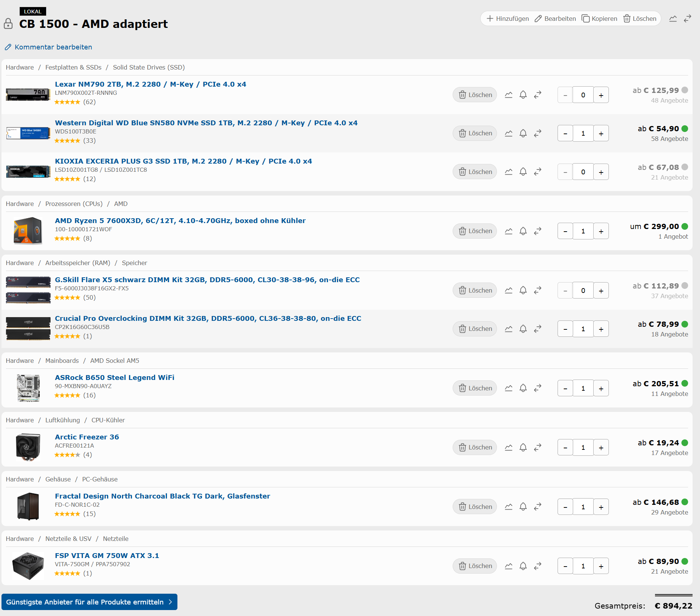Image resolution: width=700 pixels, height=616 pixels.
Task: Click Bearbeiten to edit the wishlist
Action: (x=555, y=19)
